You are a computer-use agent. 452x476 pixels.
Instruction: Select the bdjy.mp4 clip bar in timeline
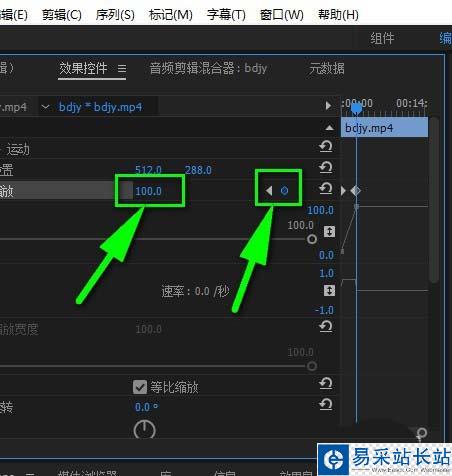click(384, 127)
